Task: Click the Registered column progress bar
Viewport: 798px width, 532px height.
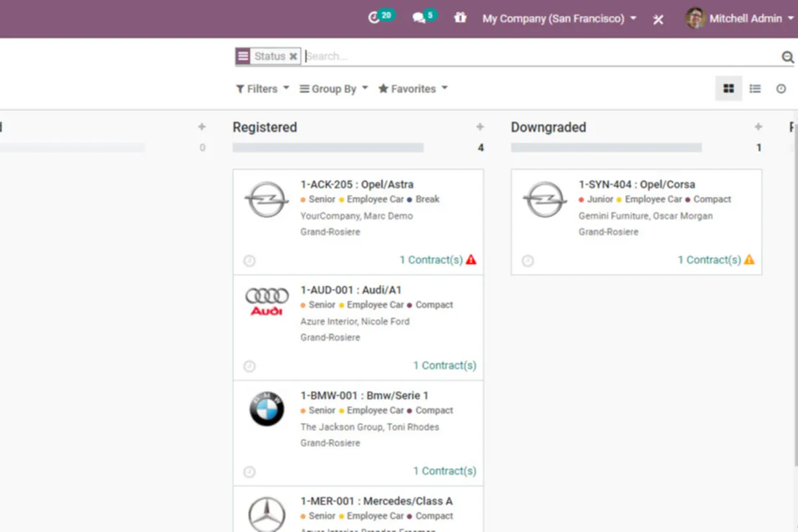Action: tap(328, 148)
